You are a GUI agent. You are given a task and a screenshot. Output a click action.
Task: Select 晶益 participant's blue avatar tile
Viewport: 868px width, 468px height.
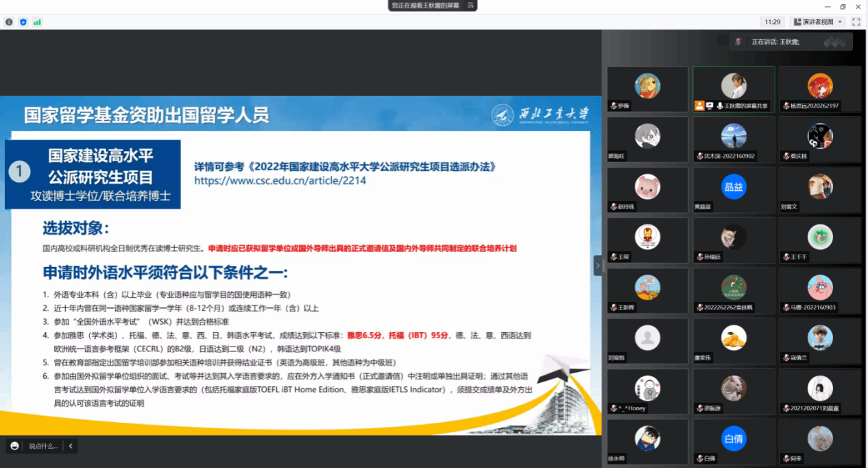(x=733, y=187)
